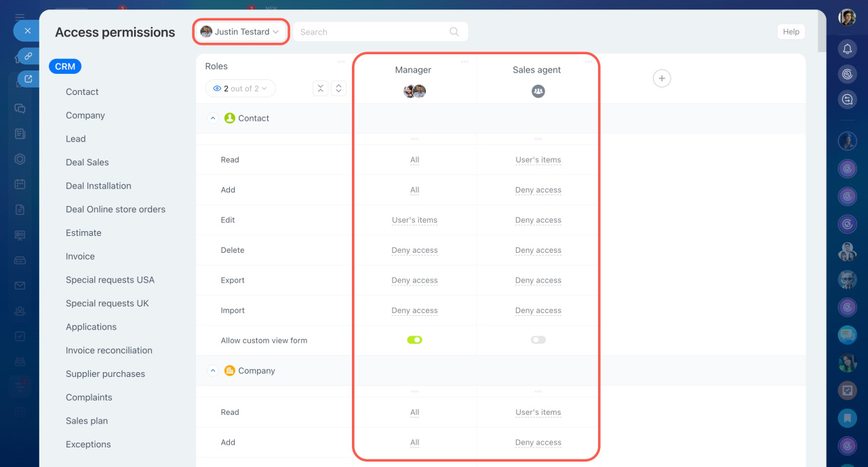Open the notifications bell in the right sidebar
This screenshot has width=868, height=467.
[847, 49]
